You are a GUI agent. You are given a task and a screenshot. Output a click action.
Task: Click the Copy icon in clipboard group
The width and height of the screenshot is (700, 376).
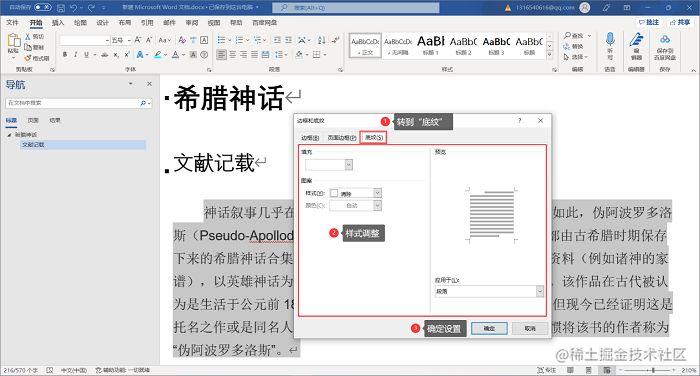[x=28, y=47]
